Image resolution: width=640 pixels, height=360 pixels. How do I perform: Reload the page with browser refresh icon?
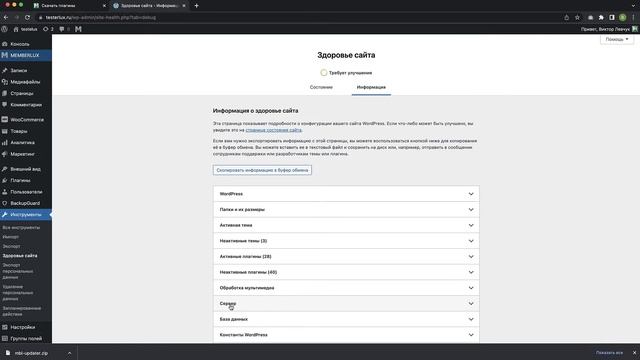(x=27, y=18)
